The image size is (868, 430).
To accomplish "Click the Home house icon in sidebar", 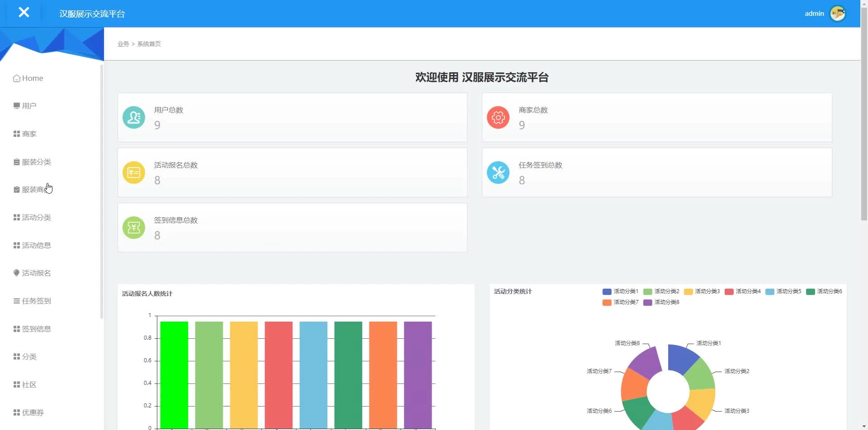I will coord(17,79).
